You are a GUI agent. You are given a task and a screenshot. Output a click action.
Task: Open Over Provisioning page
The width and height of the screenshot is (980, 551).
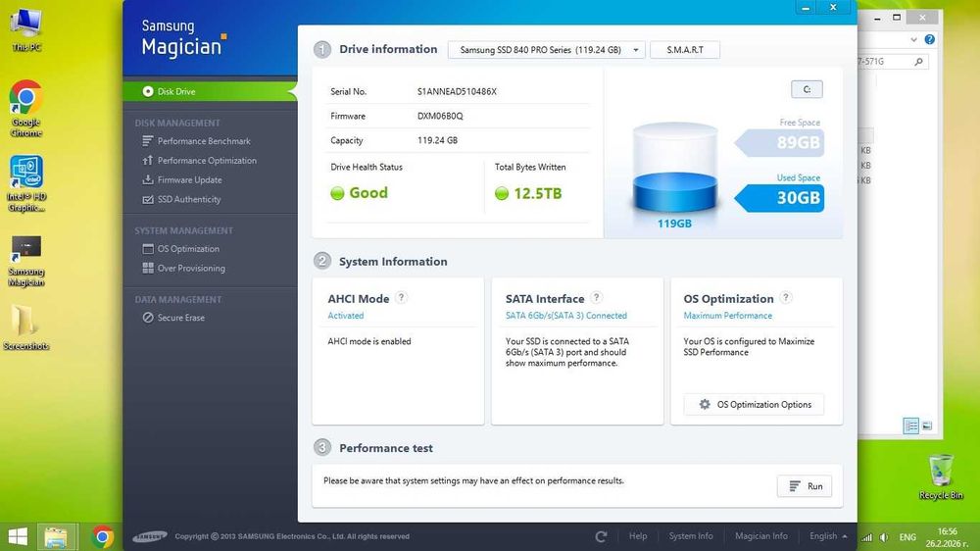[x=191, y=269]
